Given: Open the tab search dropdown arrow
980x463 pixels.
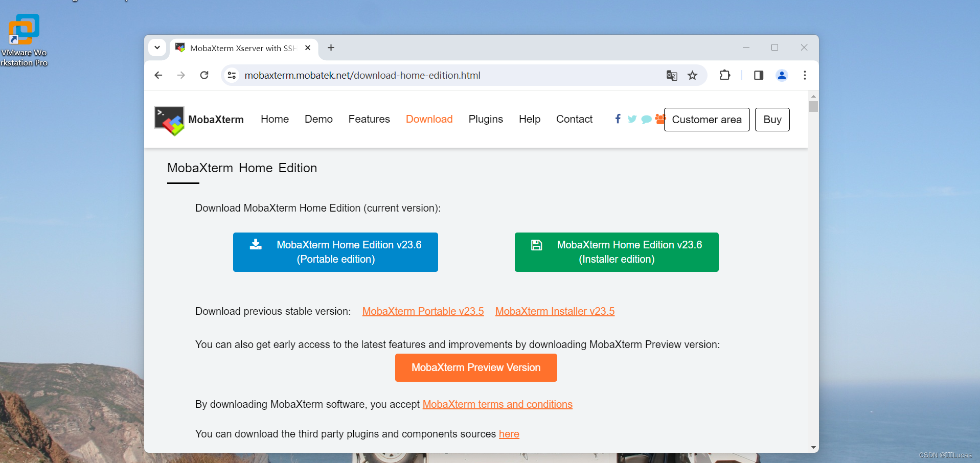Looking at the screenshot, I should (157, 48).
